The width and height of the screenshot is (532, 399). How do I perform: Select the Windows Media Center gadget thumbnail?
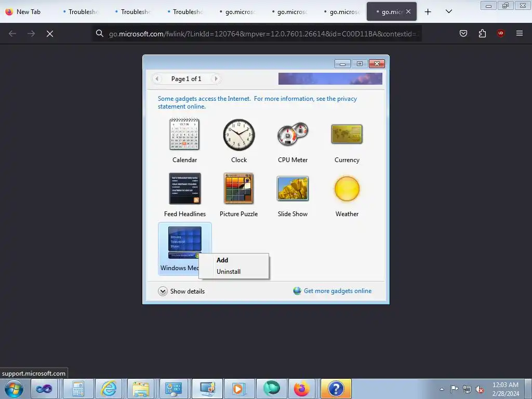(184, 242)
